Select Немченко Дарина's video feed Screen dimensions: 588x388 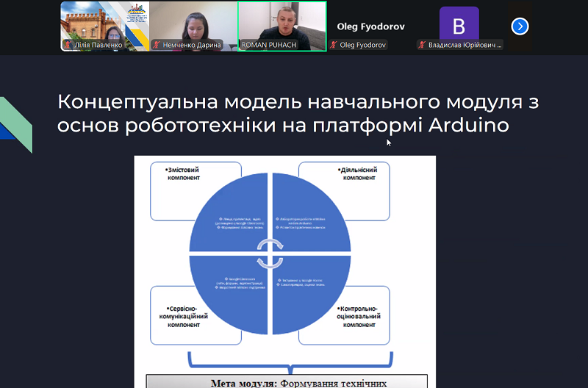coord(193,25)
